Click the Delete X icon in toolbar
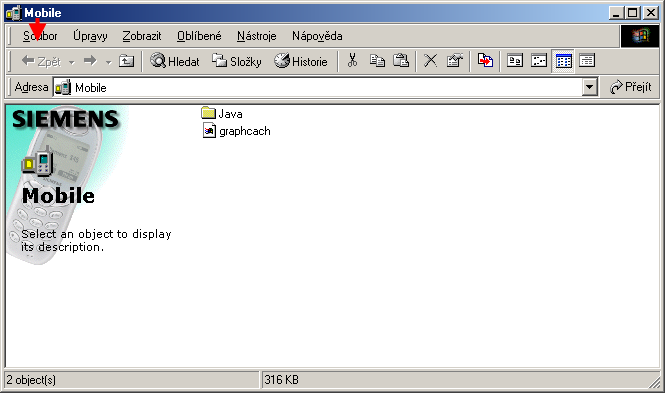Screen dimensions: 665x393 [430, 61]
